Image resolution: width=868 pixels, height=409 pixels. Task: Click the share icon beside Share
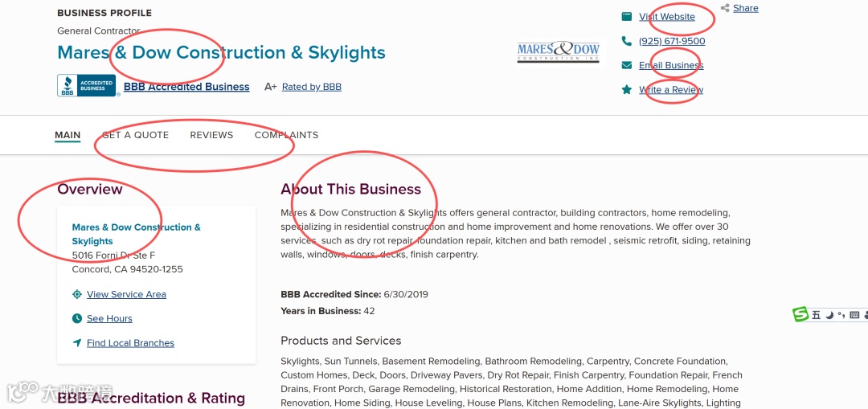pos(725,8)
